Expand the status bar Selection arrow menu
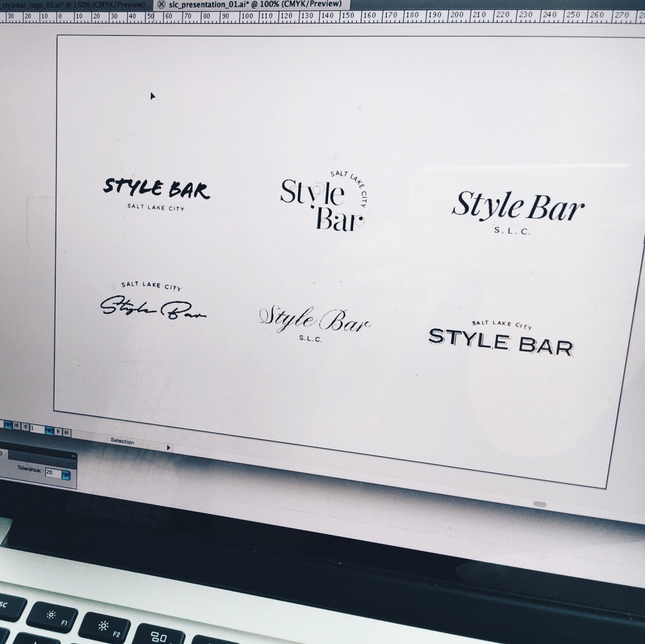The image size is (645, 644). click(169, 448)
